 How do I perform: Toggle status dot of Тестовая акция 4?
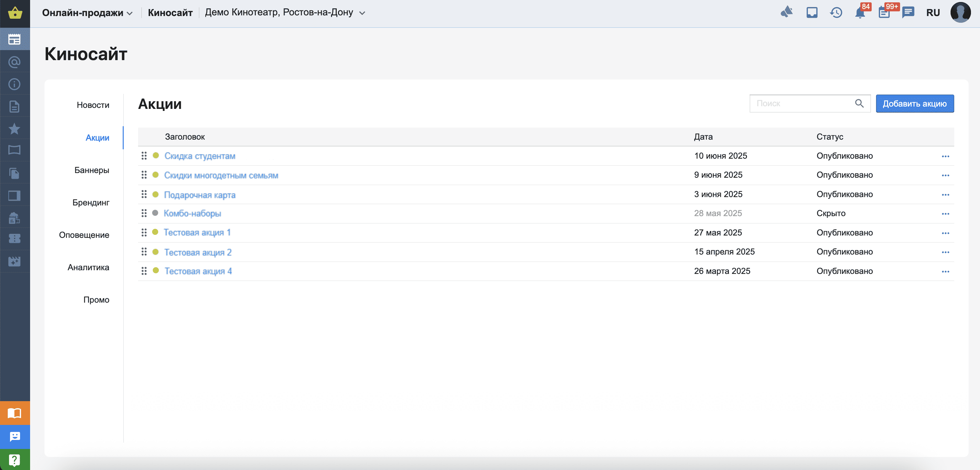[x=155, y=271]
